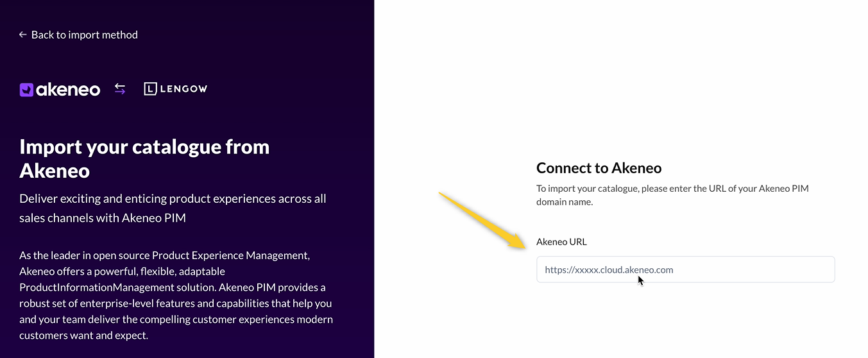Click the word 'ProductInformationManagement' in the paragraph
The image size is (868, 358).
[98, 287]
